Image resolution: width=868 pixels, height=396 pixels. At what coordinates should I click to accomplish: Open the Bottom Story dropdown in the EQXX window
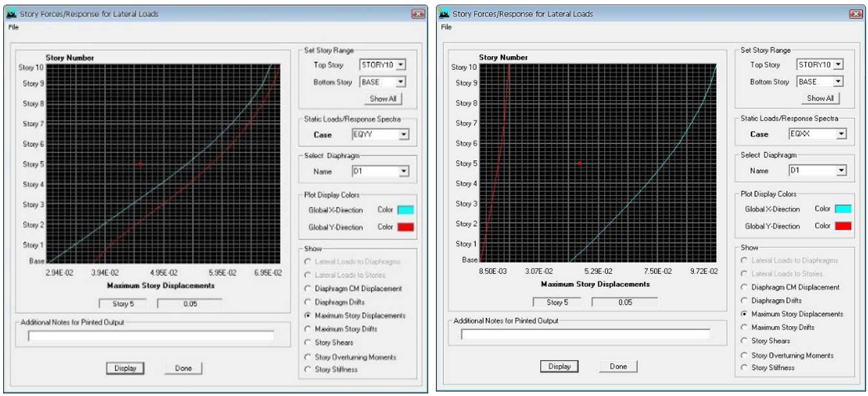point(838,82)
